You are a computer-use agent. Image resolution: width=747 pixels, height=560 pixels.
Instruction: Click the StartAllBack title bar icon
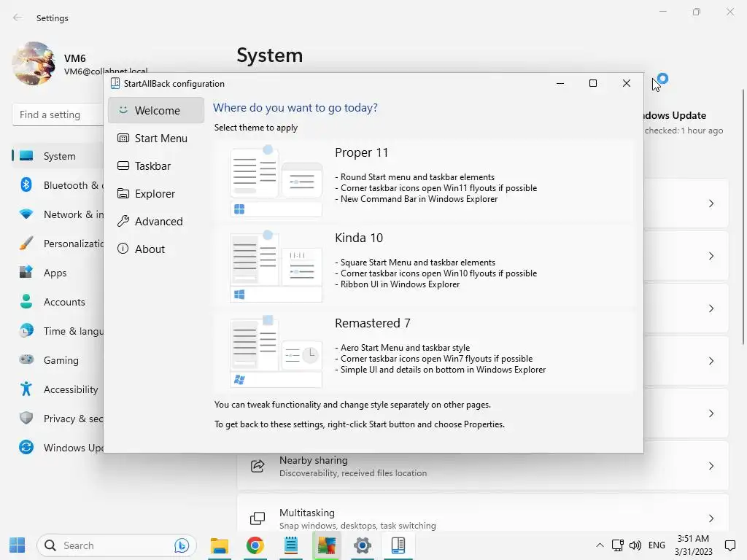[x=115, y=83]
